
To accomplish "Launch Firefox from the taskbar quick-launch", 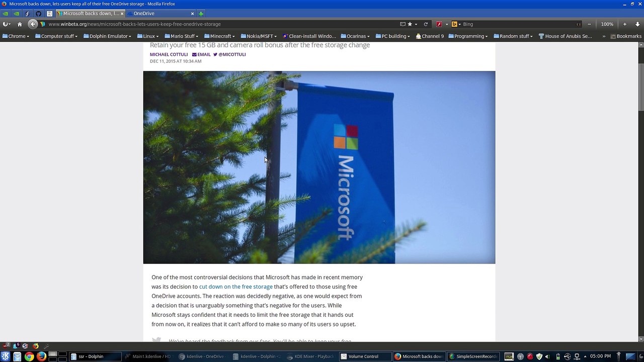I will point(41,356).
